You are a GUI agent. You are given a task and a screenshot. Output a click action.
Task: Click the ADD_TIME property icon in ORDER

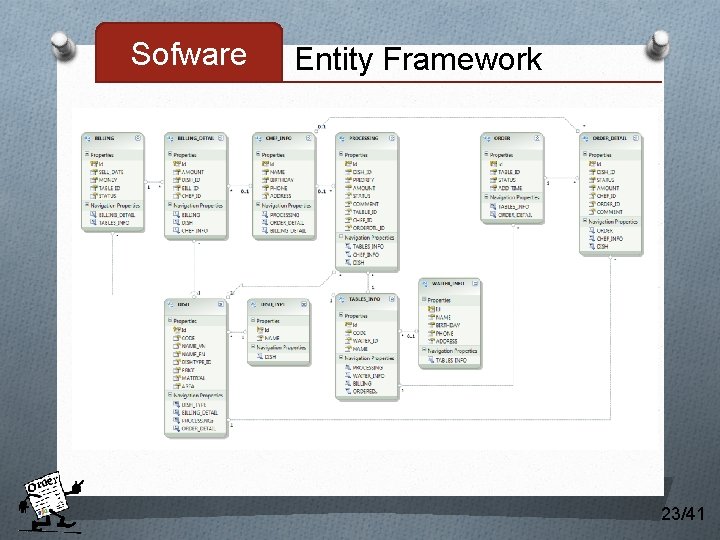tap(494, 188)
